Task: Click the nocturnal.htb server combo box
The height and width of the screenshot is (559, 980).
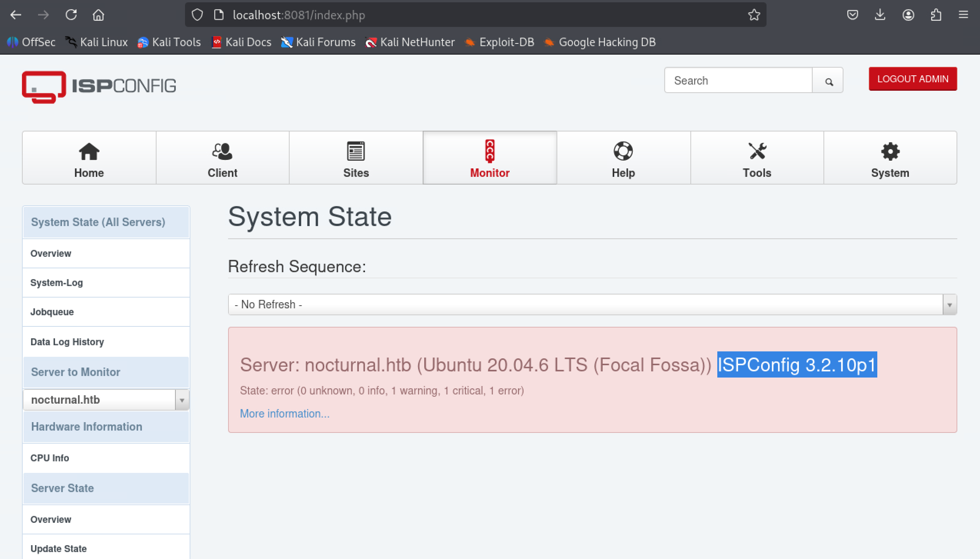Action: click(x=106, y=400)
